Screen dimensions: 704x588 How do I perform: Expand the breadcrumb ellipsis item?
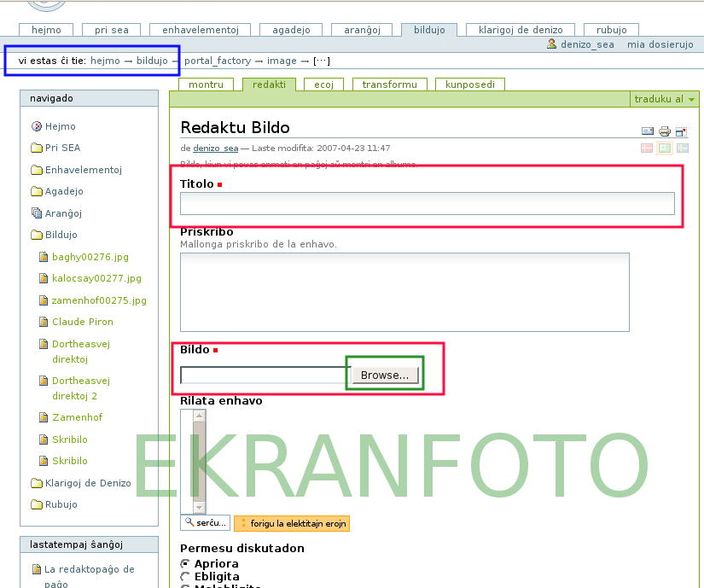(x=321, y=61)
